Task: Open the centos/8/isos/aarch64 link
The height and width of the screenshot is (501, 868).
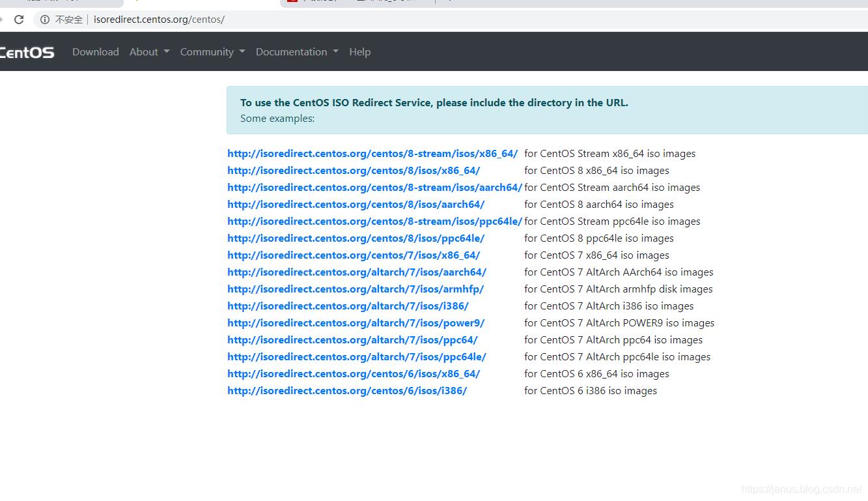Action: pyautogui.click(x=356, y=205)
